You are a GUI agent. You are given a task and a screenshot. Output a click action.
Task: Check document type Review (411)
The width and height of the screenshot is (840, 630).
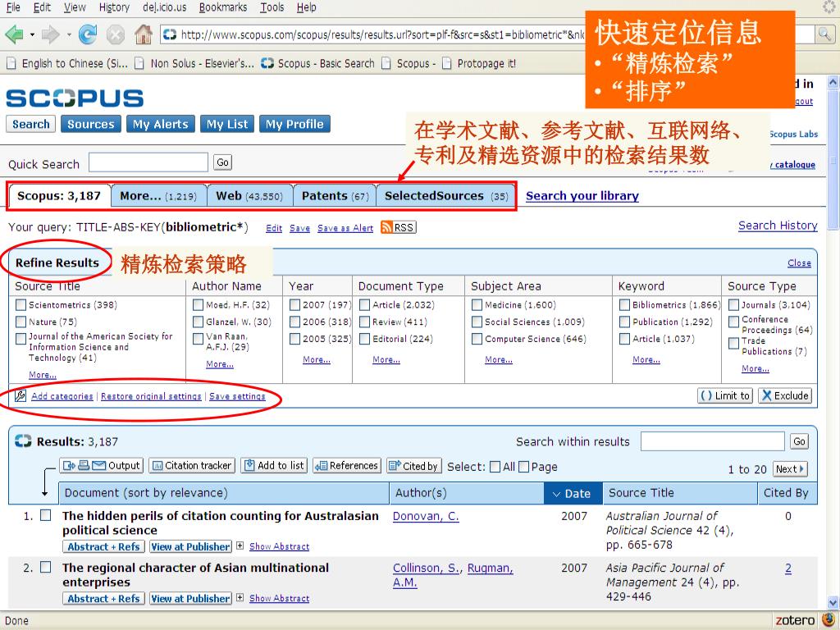pos(364,322)
